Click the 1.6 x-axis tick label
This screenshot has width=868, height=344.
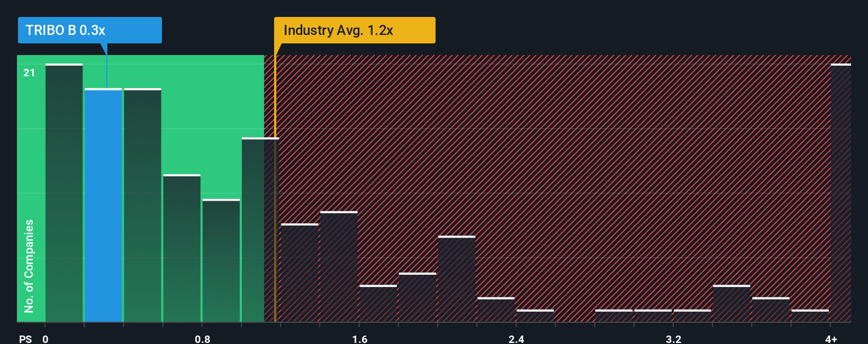click(x=360, y=339)
